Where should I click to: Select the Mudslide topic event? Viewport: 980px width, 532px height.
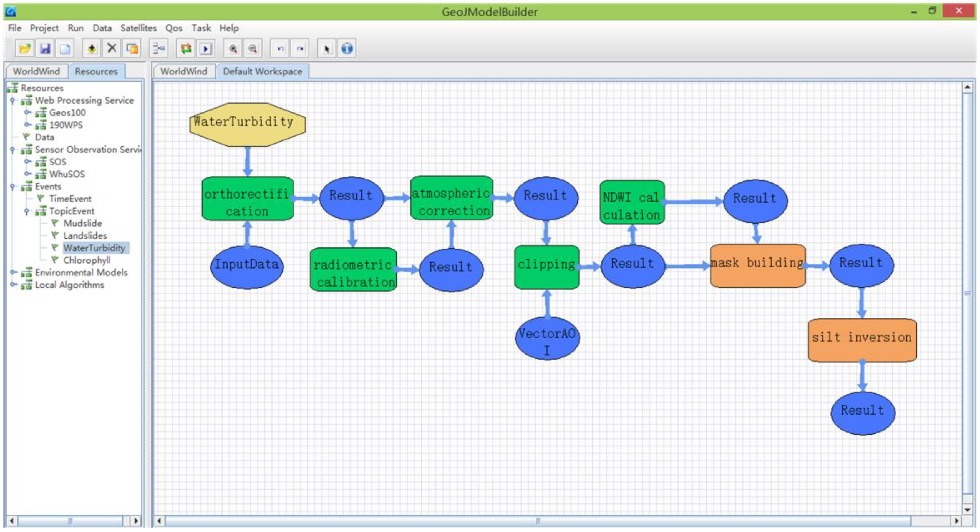tap(82, 224)
